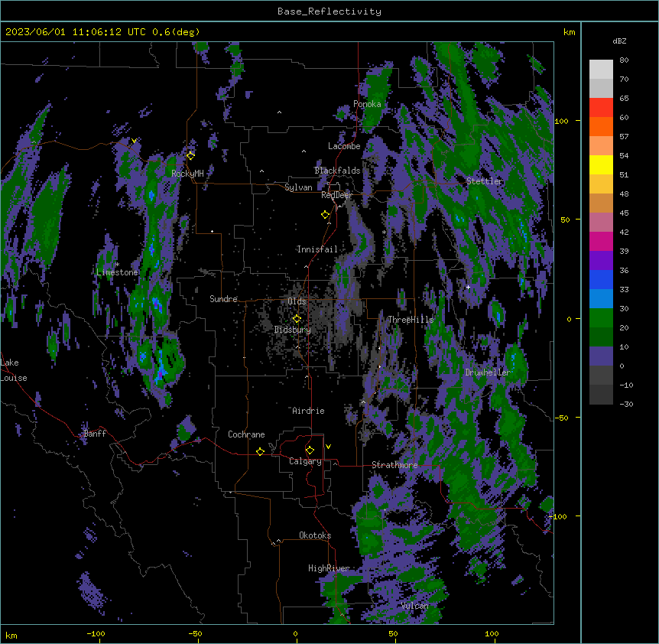The image size is (659, 644).
Task: Click the HighRiver town label
Action: (329, 568)
